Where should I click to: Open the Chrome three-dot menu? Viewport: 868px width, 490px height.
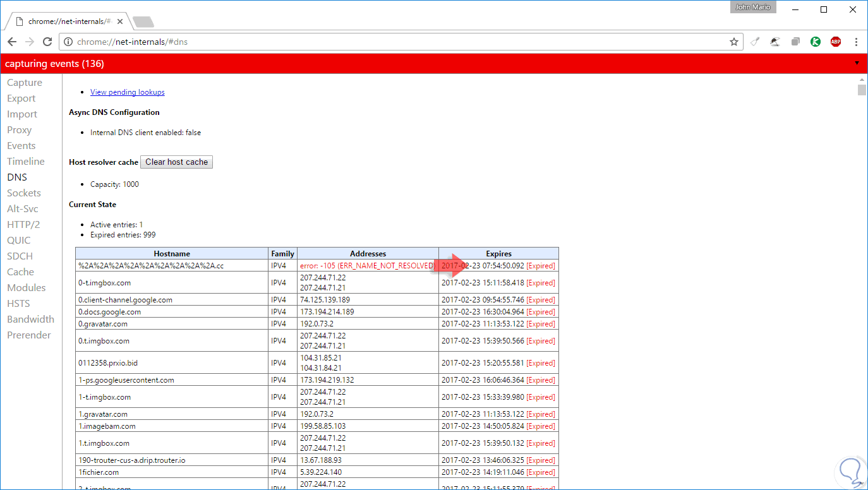[x=856, y=42]
